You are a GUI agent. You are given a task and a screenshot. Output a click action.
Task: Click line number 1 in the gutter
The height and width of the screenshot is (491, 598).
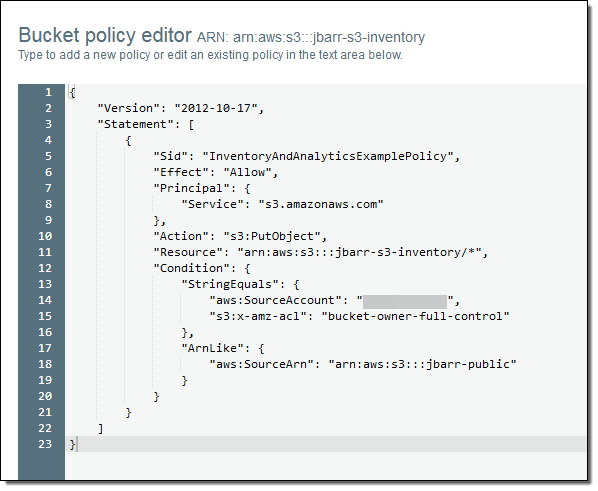click(x=48, y=92)
